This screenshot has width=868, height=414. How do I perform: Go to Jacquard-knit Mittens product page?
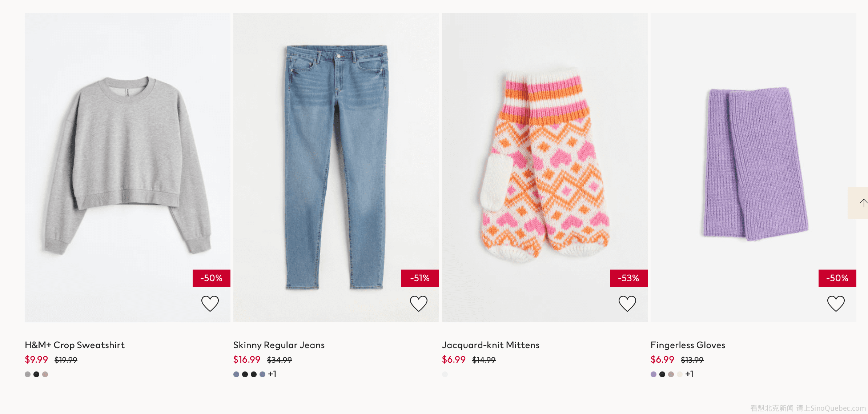click(x=490, y=345)
